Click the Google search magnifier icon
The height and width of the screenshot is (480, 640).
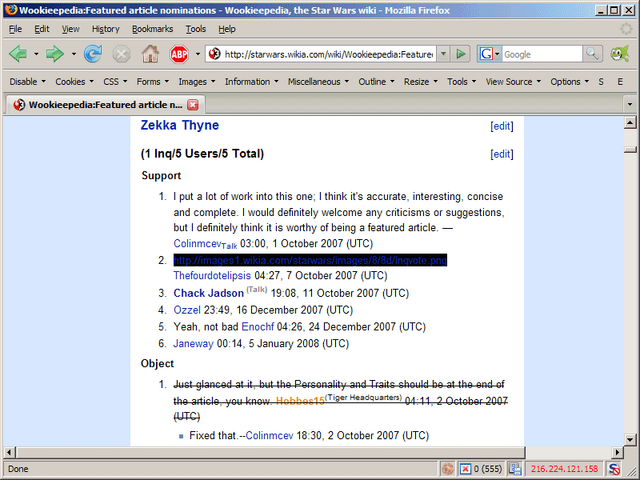click(592, 54)
